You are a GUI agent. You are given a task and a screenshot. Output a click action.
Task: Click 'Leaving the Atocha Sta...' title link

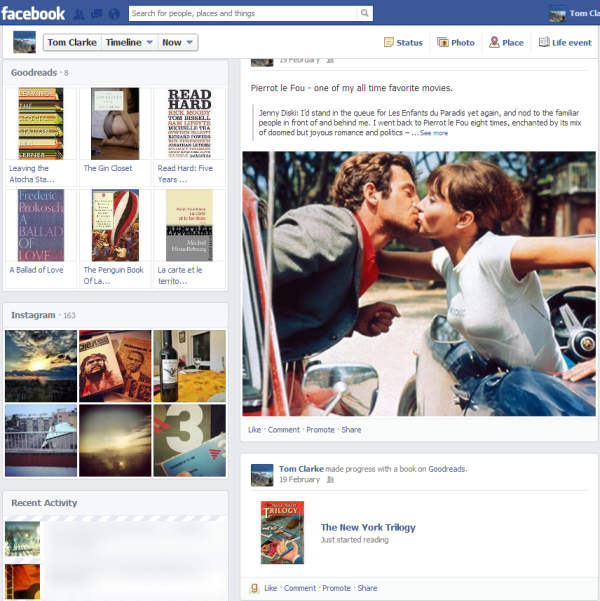click(32, 174)
